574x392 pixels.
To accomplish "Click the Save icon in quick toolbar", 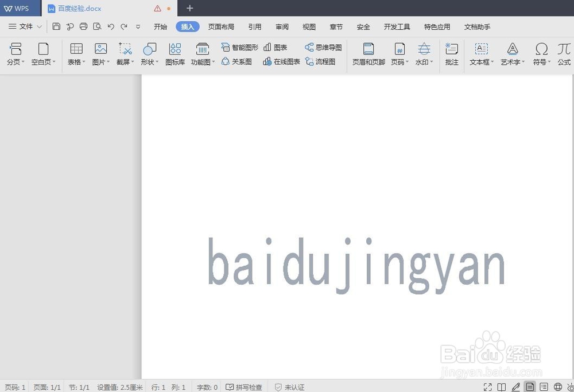I will 56,26.
